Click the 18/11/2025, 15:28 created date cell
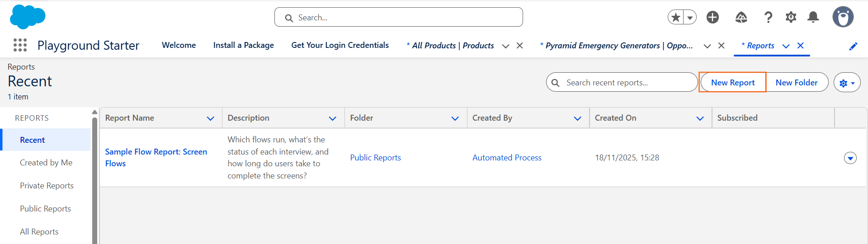Screen dimensions: 868x244 (x=627, y=158)
